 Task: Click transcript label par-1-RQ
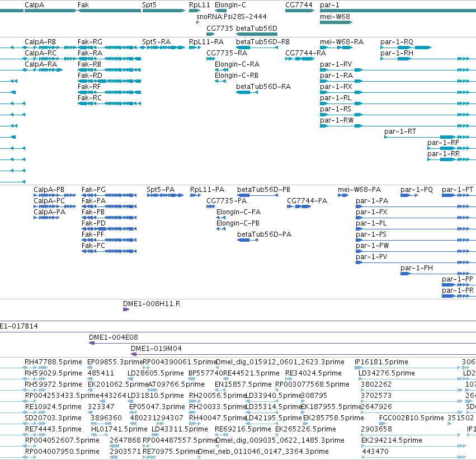(x=397, y=41)
